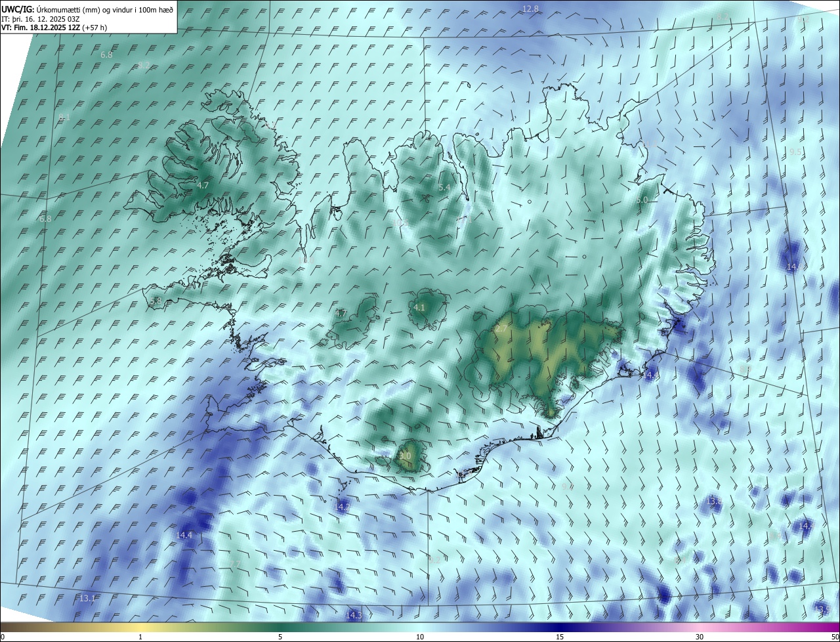Click the 4.7 label over the Westfjords peninsula
This screenshot has height=642, width=840.
coord(203,186)
